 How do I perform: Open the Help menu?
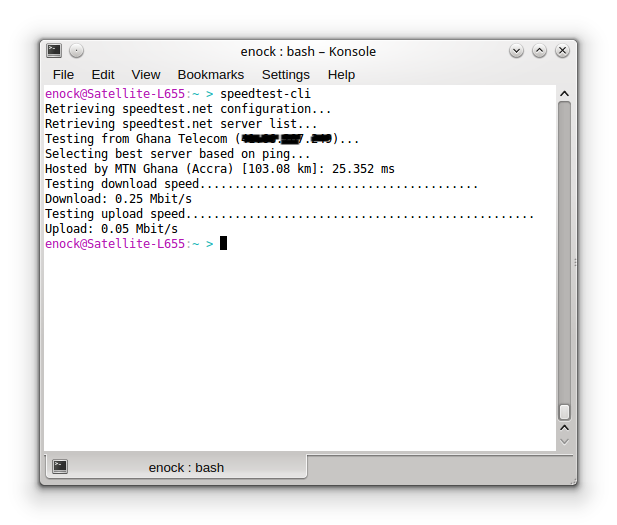click(x=341, y=74)
